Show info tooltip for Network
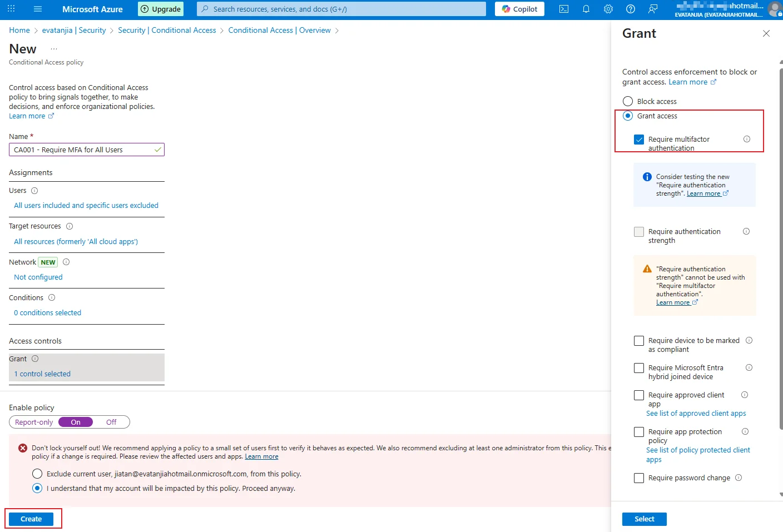Viewport: 783px width, 532px height. [66, 262]
